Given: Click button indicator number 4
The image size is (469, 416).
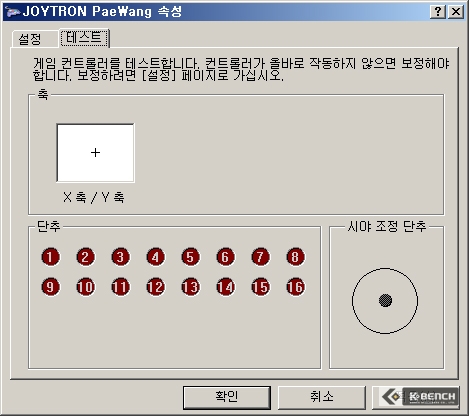Looking at the screenshot, I should (156, 257).
